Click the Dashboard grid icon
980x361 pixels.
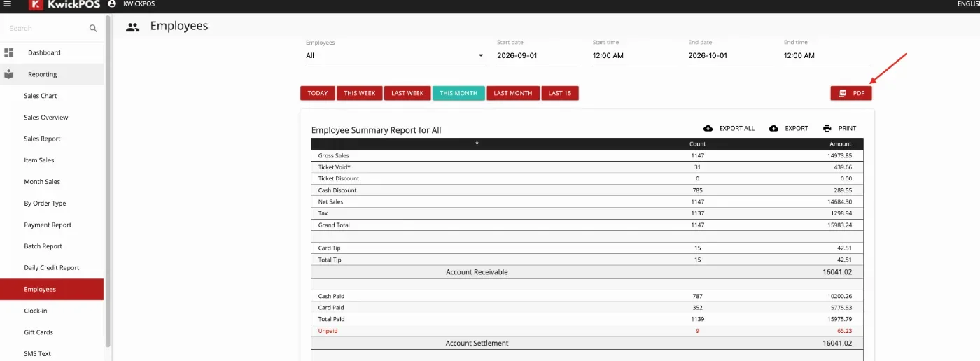[x=9, y=52]
